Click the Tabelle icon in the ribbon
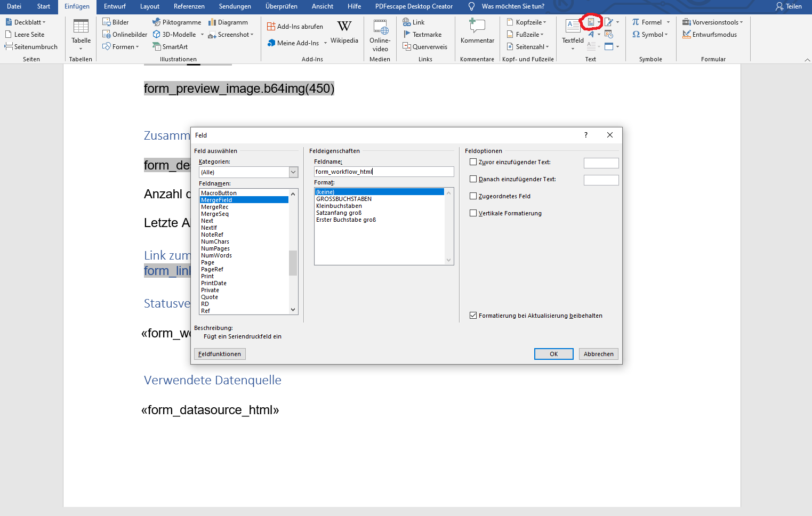The image size is (812, 516). click(x=81, y=27)
